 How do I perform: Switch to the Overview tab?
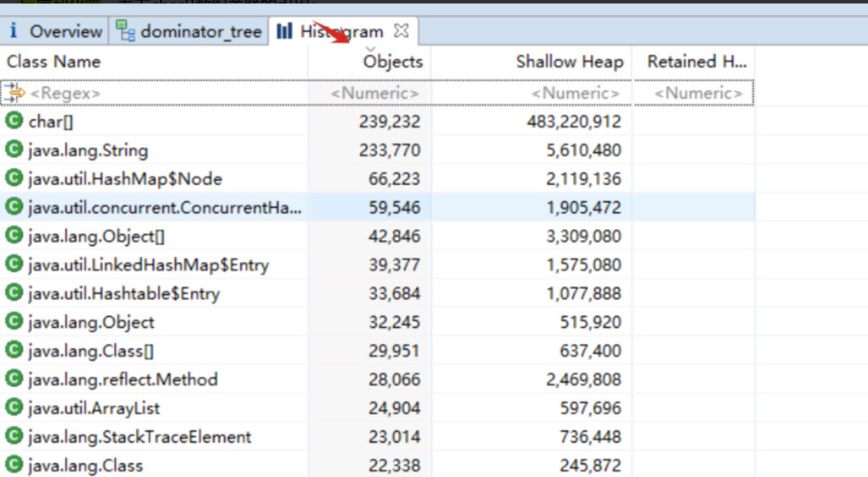click(x=55, y=31)
